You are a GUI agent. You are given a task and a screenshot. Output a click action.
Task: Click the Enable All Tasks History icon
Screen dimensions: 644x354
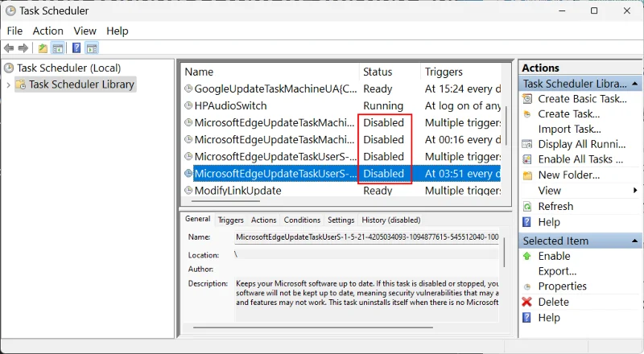tap(527, 159)
